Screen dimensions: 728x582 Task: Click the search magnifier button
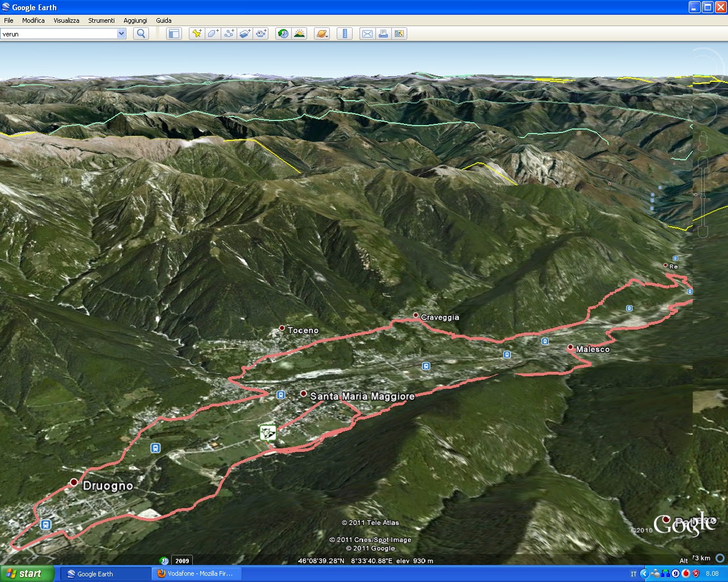pyautogui.click(x=141, y=34)
